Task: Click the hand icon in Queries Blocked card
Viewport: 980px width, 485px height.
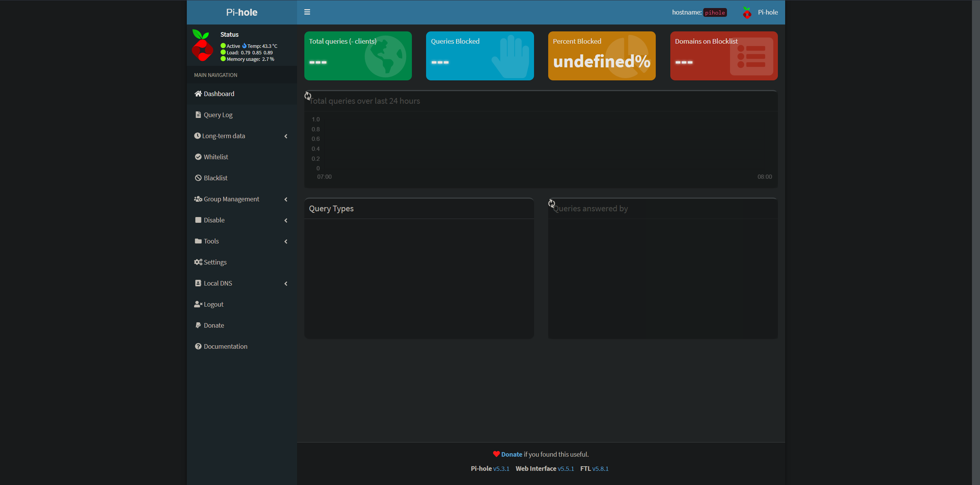Action: tap(511, 57)
